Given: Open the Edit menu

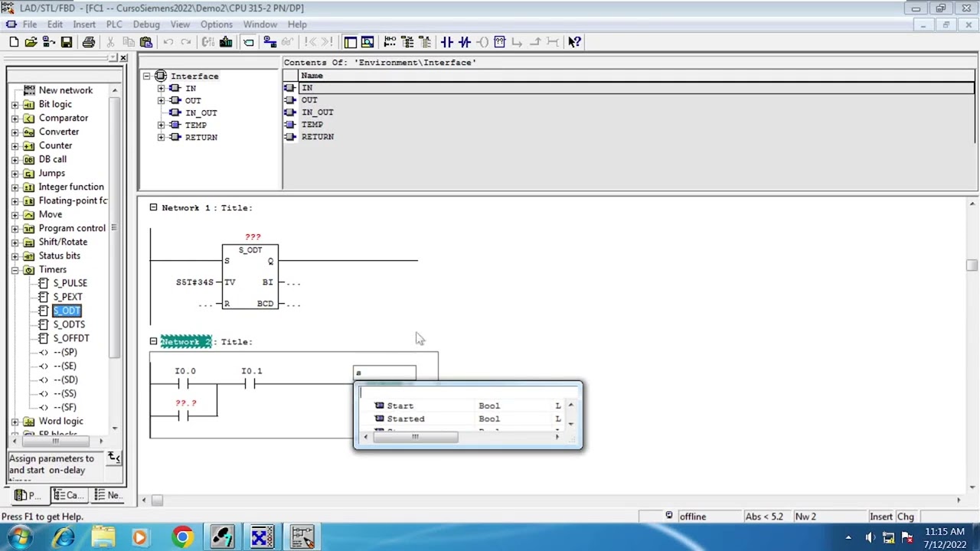Looking at the screenshot, I should coord(55,24).
